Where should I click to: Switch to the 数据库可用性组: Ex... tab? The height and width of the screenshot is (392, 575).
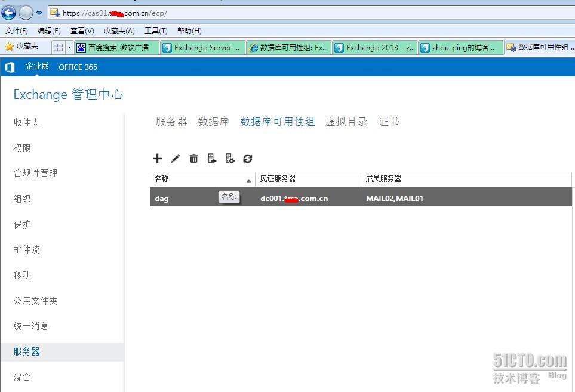click(289, 47)
